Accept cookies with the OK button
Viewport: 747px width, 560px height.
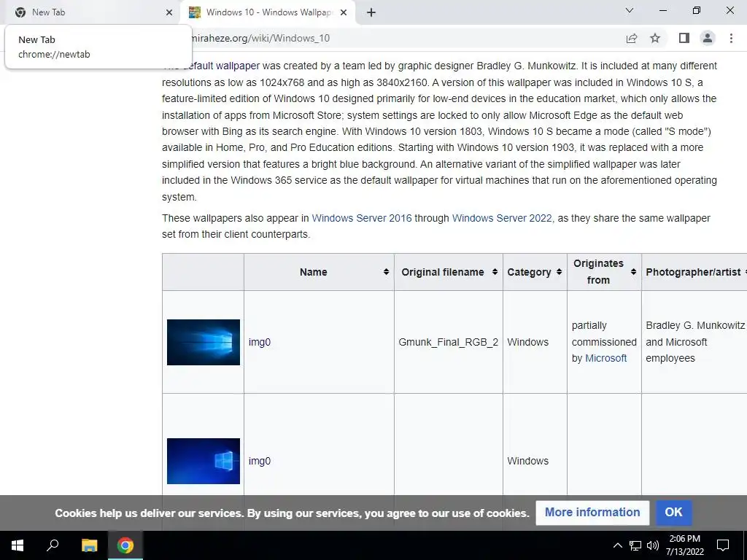(673, 513)
